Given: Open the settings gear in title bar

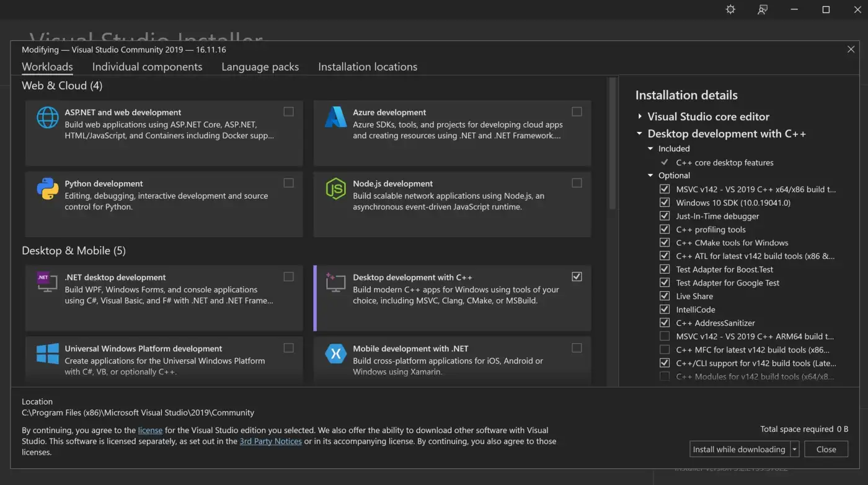Looking at the screenshot, I should point(730,9).
